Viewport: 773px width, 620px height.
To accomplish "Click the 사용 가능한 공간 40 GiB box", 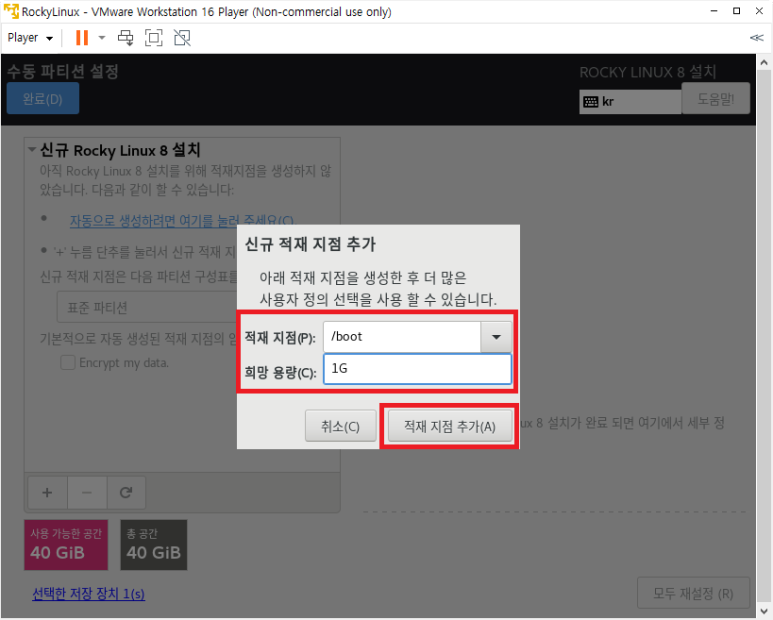I will pos(66,545).
